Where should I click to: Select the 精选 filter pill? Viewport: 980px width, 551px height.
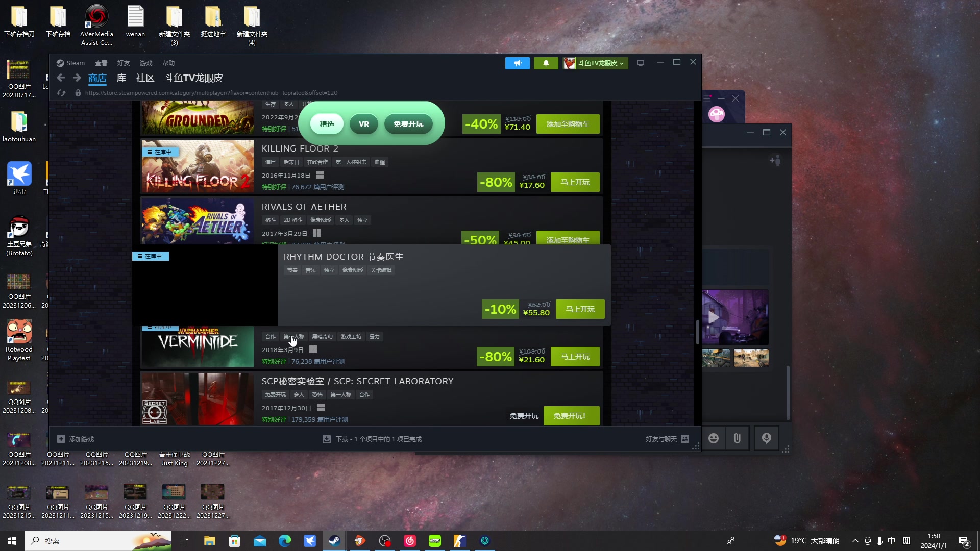coord(327,124)
